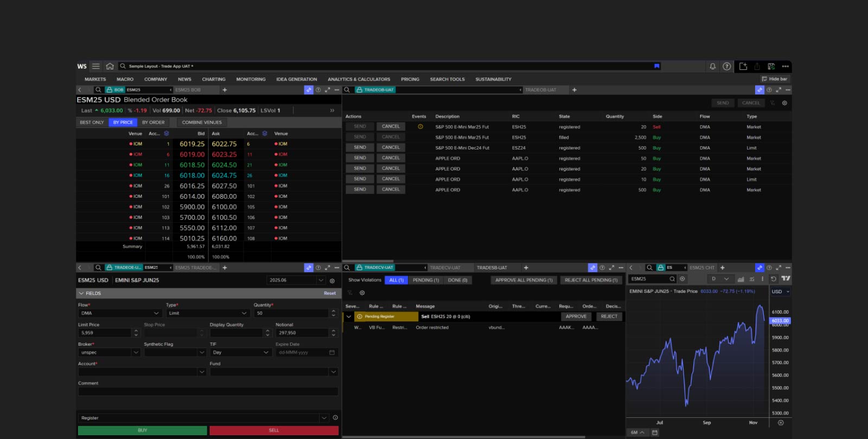
Task: Click the red SELL button
Action: (274, 430)
